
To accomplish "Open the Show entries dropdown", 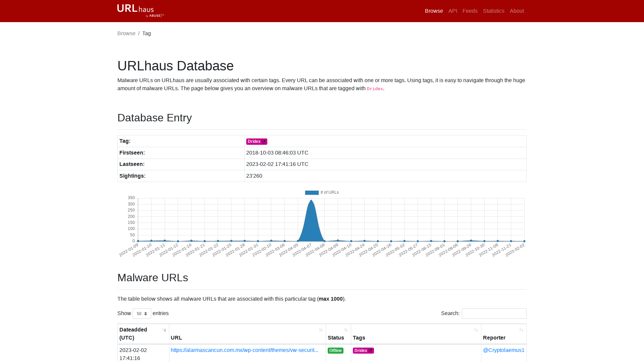I will click(142, 314).
